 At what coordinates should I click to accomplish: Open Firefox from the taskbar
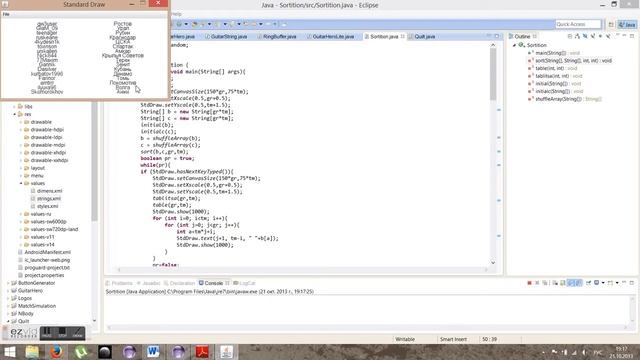pos(56,351)
